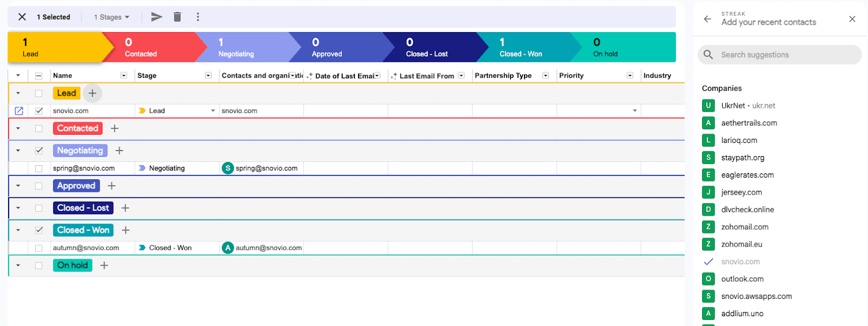
Task: Delete selected box using trash icon
Action: 177,17
